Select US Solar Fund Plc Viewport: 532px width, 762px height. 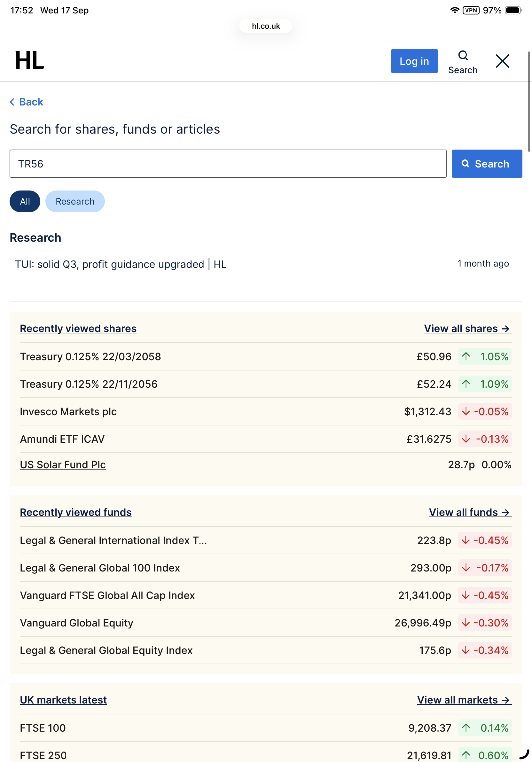coord(63,465)
